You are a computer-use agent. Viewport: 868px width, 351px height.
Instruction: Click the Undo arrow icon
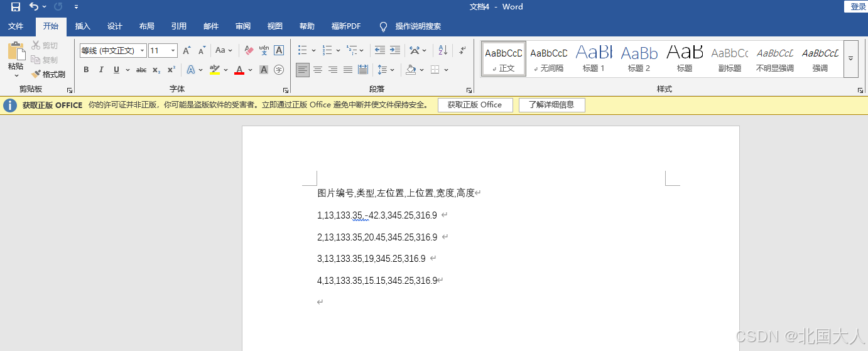point(34,7)
